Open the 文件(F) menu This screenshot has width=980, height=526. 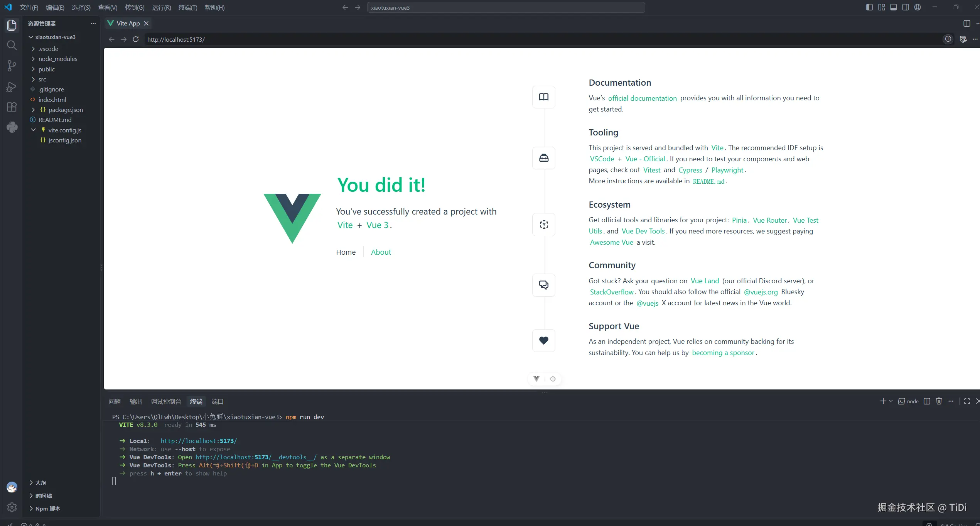(x=29, y=8)
